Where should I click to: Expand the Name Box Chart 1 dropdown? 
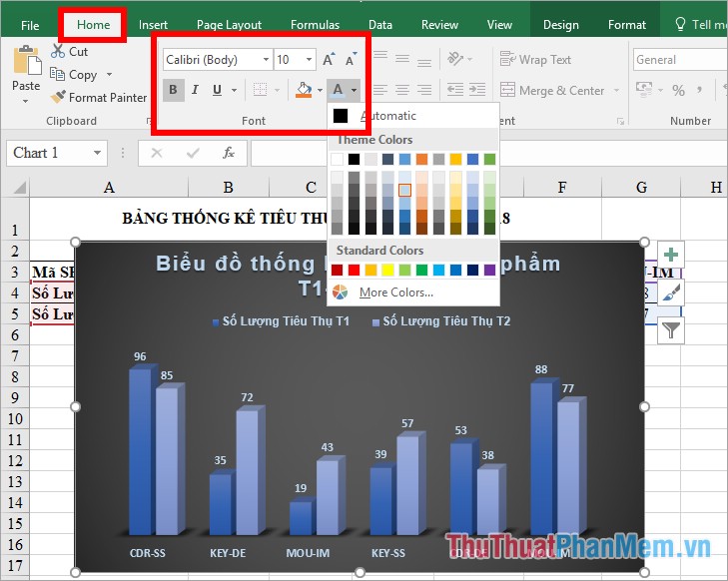[97, 153]
